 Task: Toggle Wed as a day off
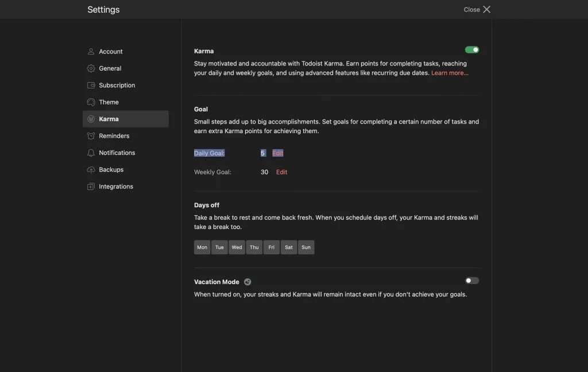point(237,247)
